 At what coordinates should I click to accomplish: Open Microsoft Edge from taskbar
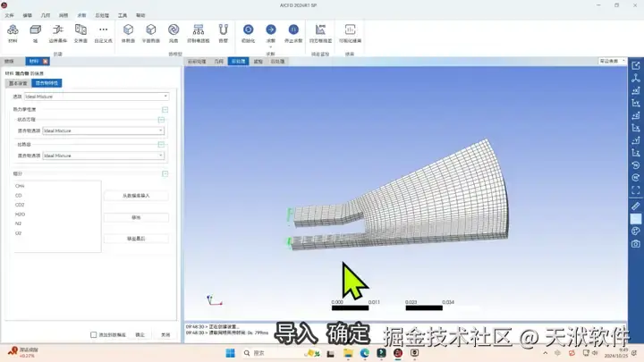click(364, 353)
